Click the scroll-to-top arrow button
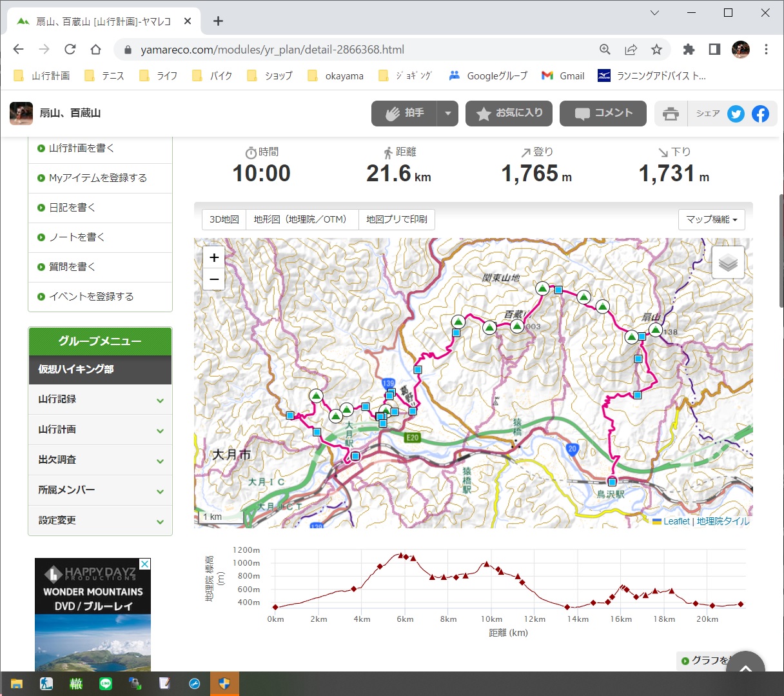Viewport: 784px width, 696px height. (745, 668)
